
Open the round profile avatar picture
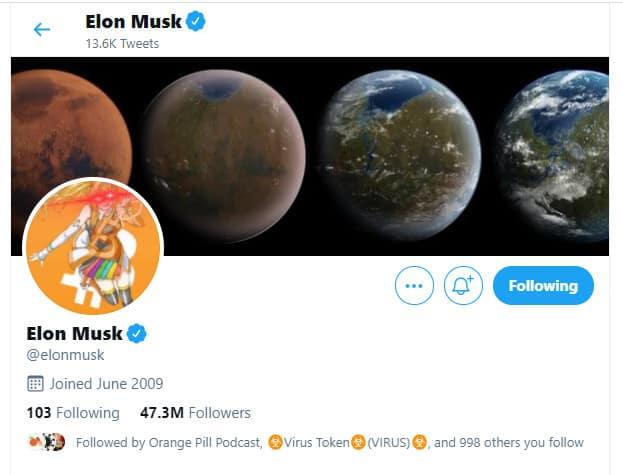(x=92, y=246)
